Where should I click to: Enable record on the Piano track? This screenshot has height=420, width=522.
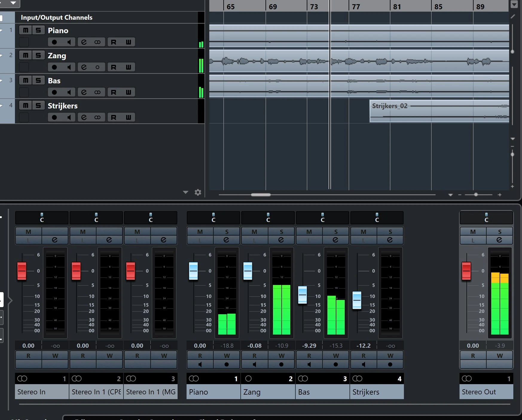coord(54,42)
